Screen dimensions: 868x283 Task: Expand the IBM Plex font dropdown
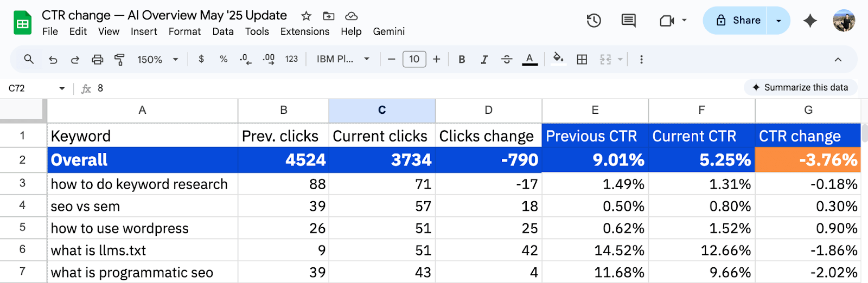click(x=343, y=60)
